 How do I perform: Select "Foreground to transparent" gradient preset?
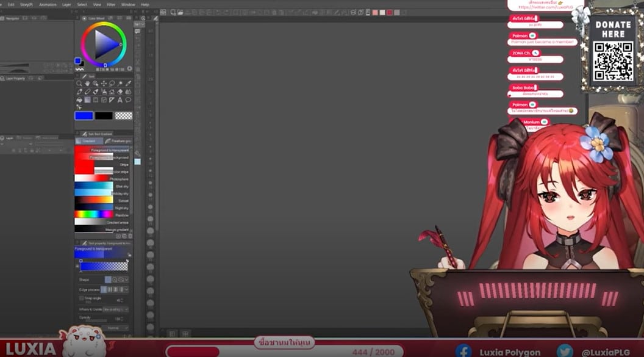pos(102,150)
